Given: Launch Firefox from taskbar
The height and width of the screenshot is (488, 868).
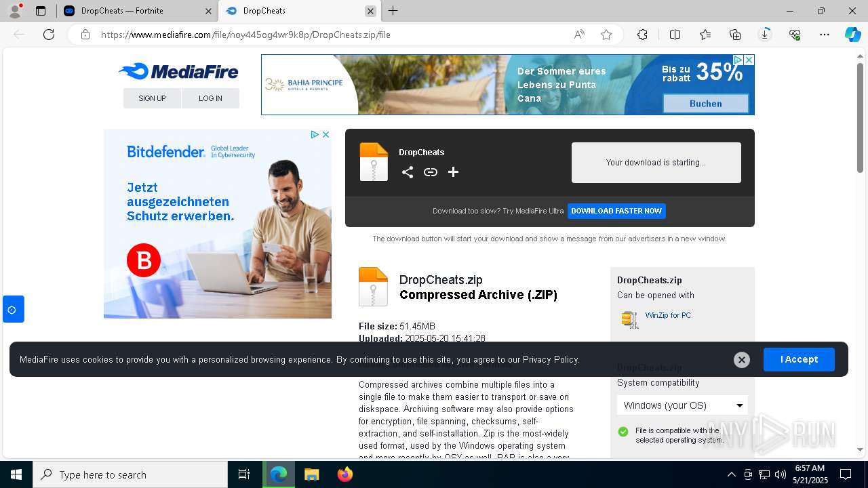Looking at the screenshot, I should pyautogui.click(x=344, y=474).
